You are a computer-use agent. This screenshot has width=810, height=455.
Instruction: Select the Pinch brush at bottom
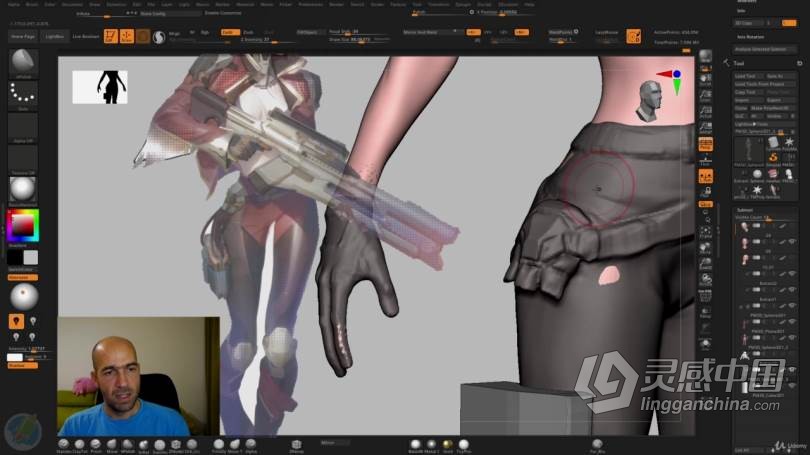(96, 444)
